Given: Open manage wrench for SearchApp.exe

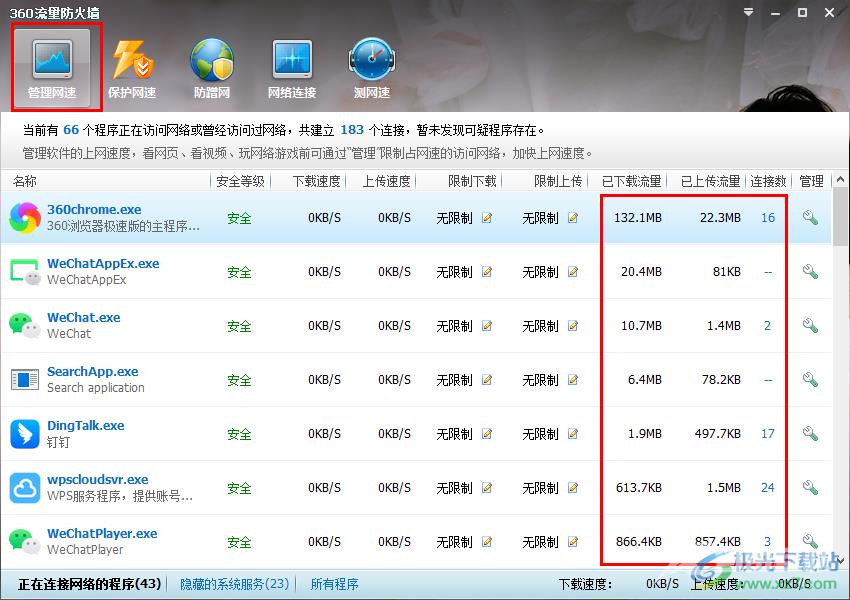Looking at the screenshot, I should pos(810,379).
